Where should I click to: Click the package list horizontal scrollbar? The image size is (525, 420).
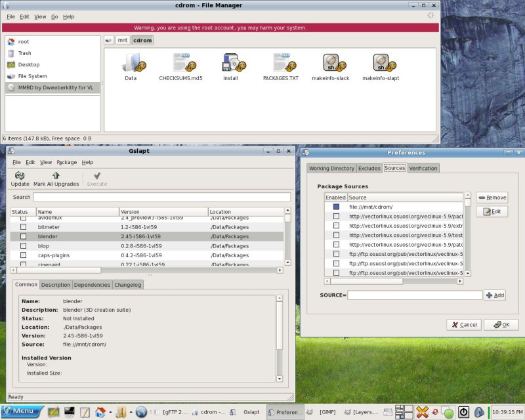[x=59, y=270]
